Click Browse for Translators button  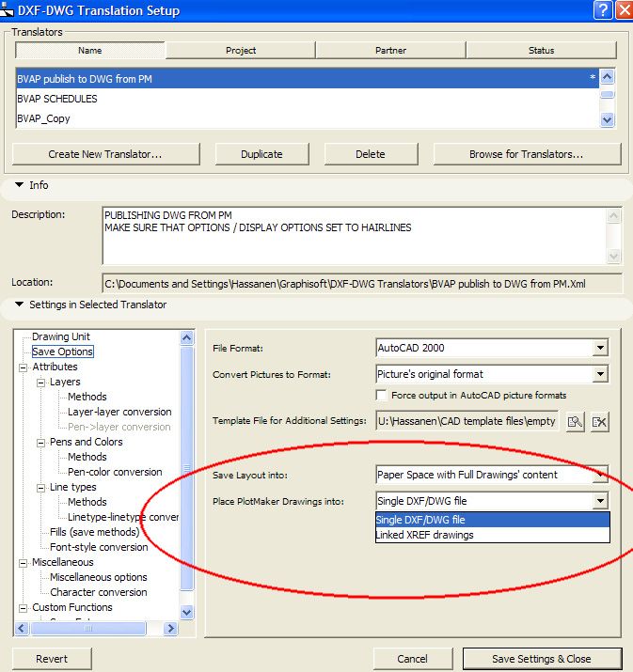coord(527,154)
